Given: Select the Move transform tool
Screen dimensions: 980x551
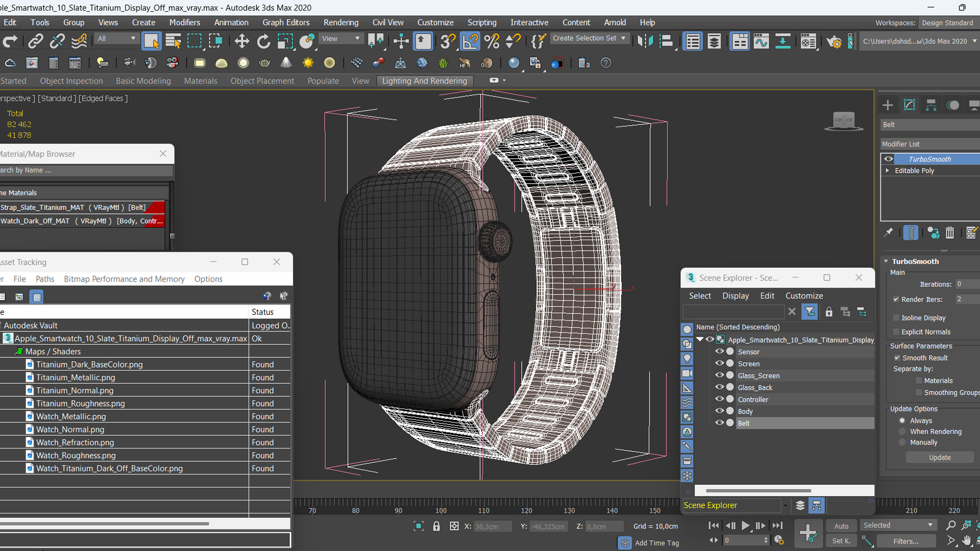Looking at the screenshot, I should click(x=242, y=41).
